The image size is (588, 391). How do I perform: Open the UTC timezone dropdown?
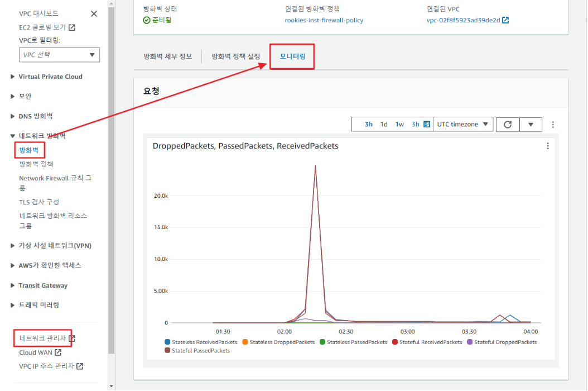[x=462, y=125]
